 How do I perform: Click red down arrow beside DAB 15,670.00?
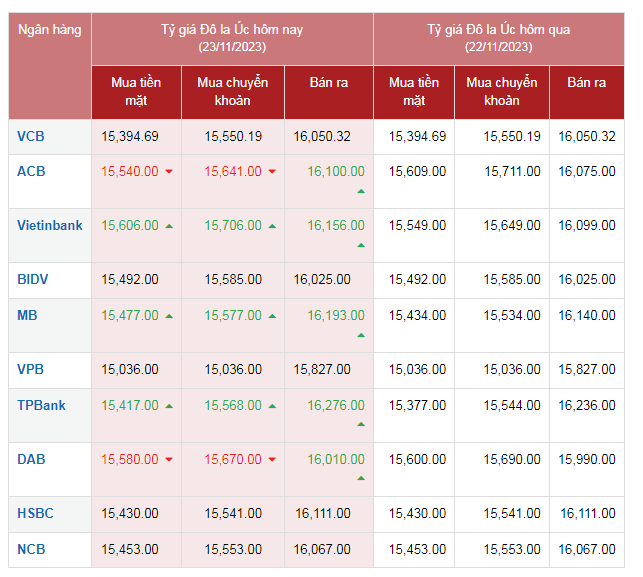click(x=272, y=460)
